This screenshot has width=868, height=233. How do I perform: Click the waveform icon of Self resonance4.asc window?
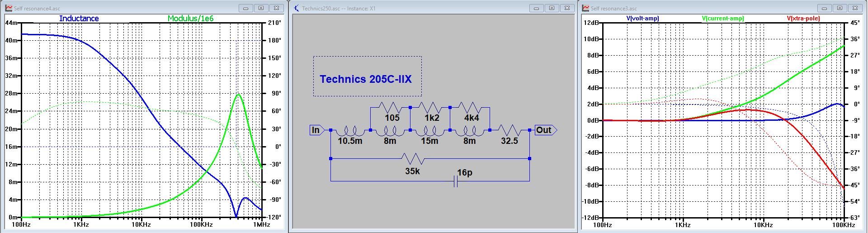click(x=8, y=8)
